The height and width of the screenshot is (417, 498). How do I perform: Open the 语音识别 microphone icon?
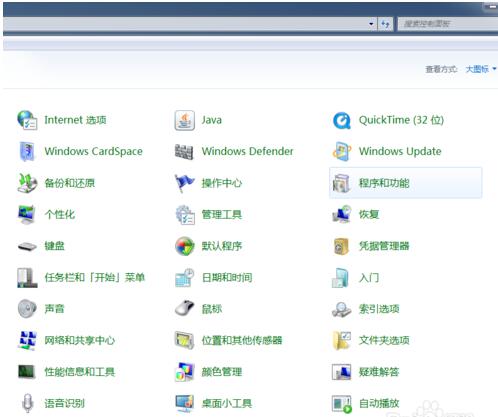point(28,403)
